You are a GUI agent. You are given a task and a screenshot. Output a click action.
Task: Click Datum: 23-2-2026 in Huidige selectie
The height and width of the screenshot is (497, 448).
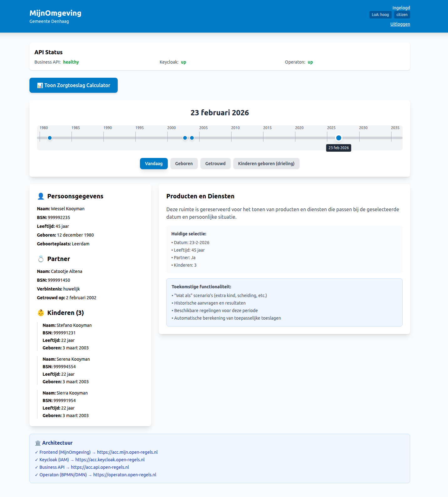tap(190, 243)
